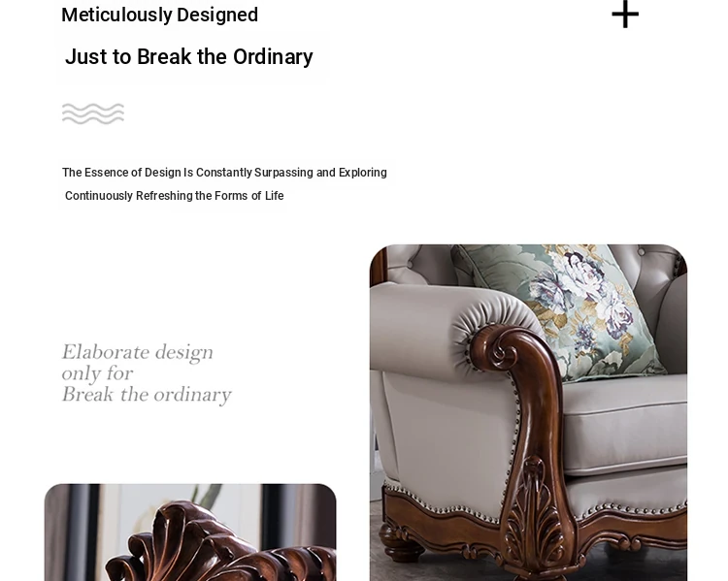The image size is (728, 581).
Task: Click the italic 'Elaborate design' caption
Action: (138, 352)
